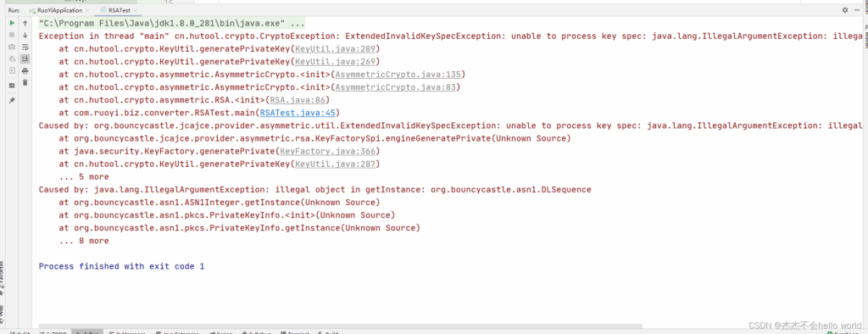Screen dimensions: 868x334
Task: Toggle scroll to end of console
Action: tap(25, 58)
